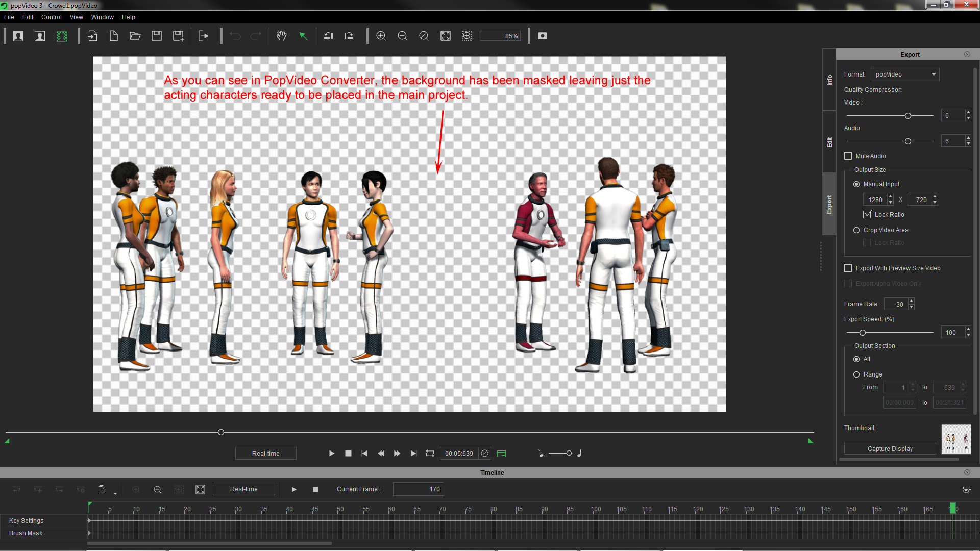Viewport: 980px width, 551px height.
Task: Open the small arrow beside timeline copy icon
Action: (115, 493)
